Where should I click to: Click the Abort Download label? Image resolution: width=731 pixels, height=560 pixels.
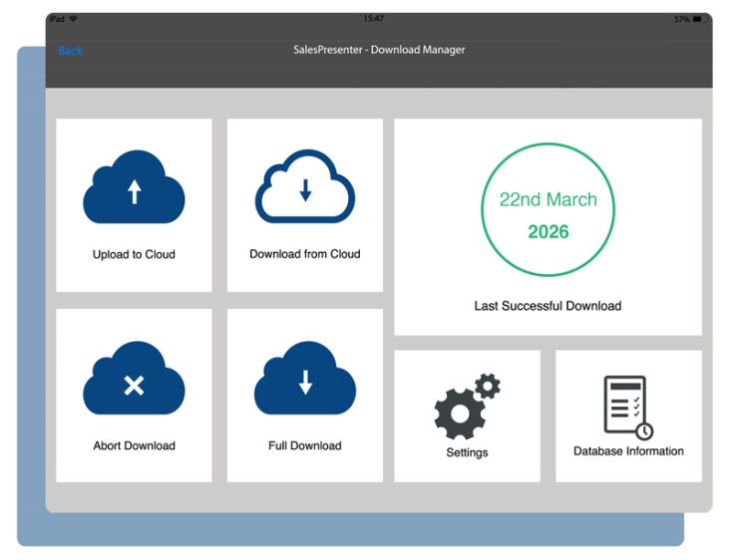[135, 445]
